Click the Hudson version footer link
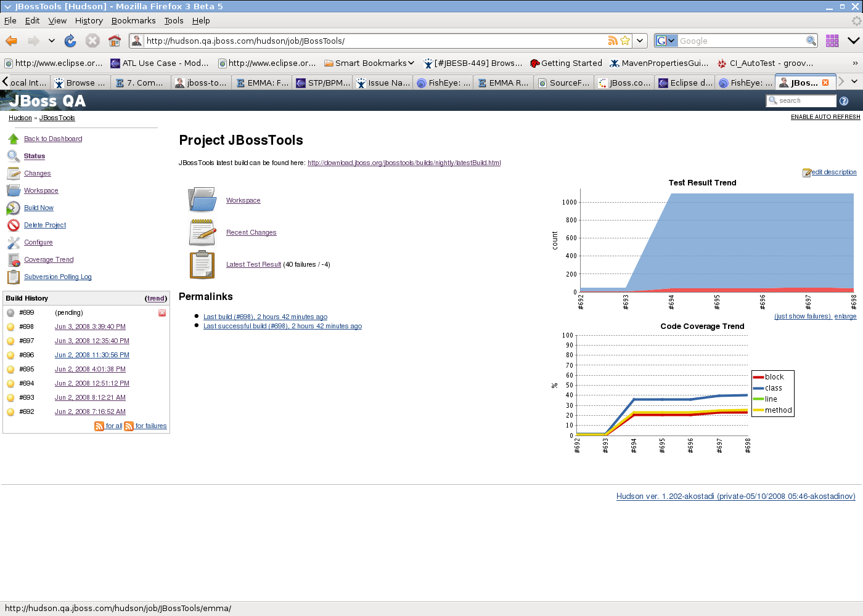The image size is (863, 616). (x=736, y=496)
